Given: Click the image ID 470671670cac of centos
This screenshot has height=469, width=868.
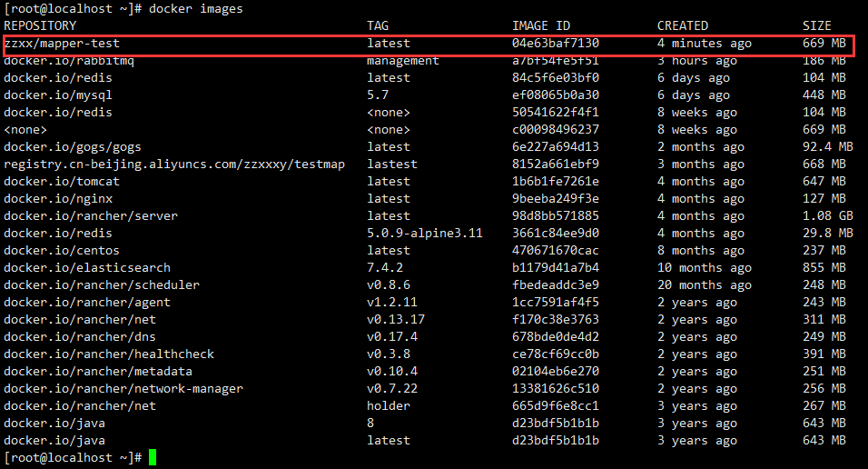Looking at the screenshot, I should pos(556,251).
